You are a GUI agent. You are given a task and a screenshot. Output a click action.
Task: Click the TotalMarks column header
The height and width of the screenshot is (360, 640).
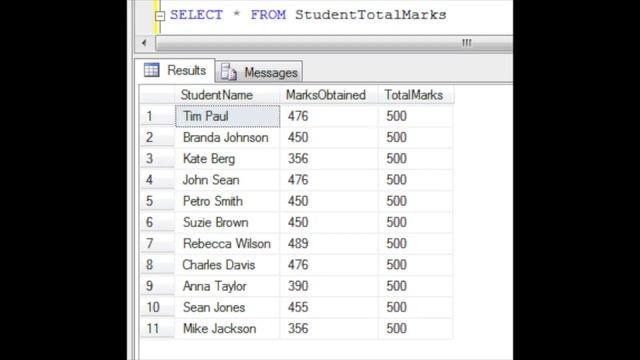(416, 95)
